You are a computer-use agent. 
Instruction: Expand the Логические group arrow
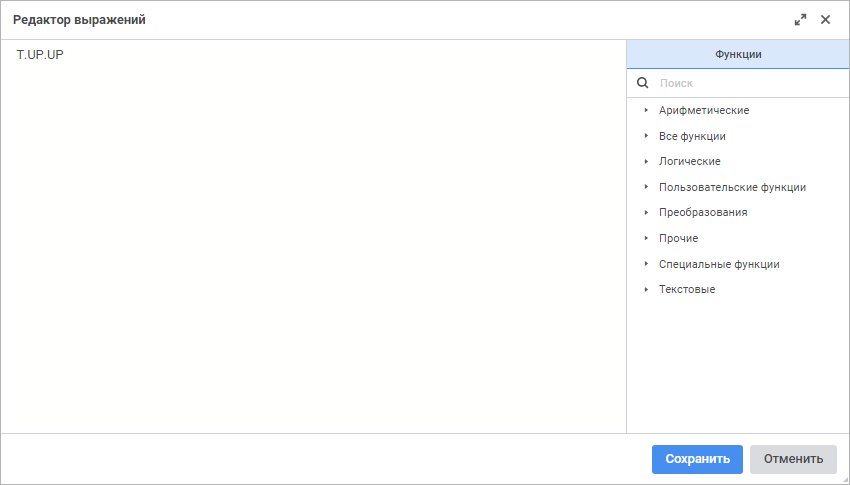click(x=646, y=161)
